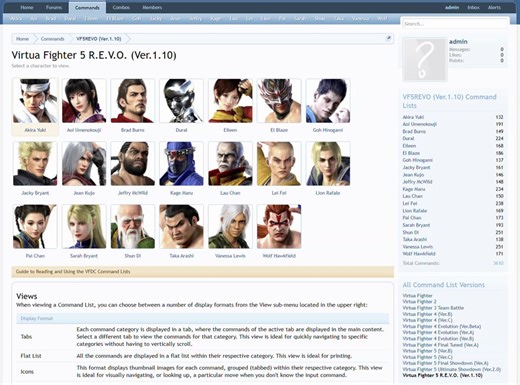Select Dural's silver portrait icon
This screenshot has width=520, height=385.
point(181,101)
